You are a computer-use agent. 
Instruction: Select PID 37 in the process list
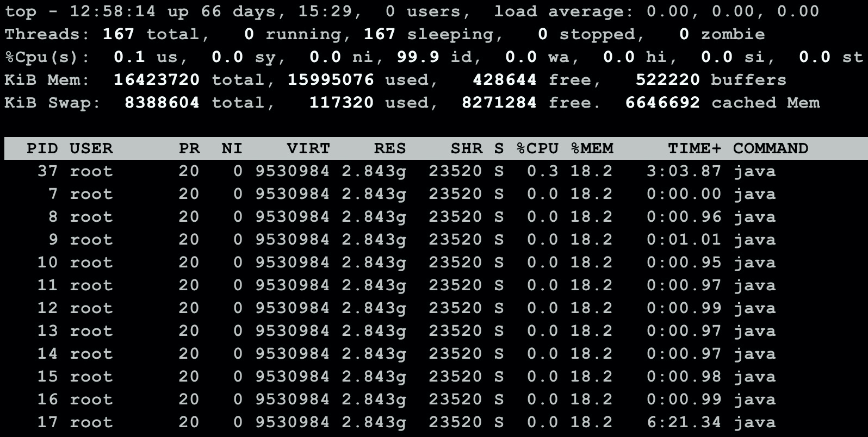pos(47,171)
